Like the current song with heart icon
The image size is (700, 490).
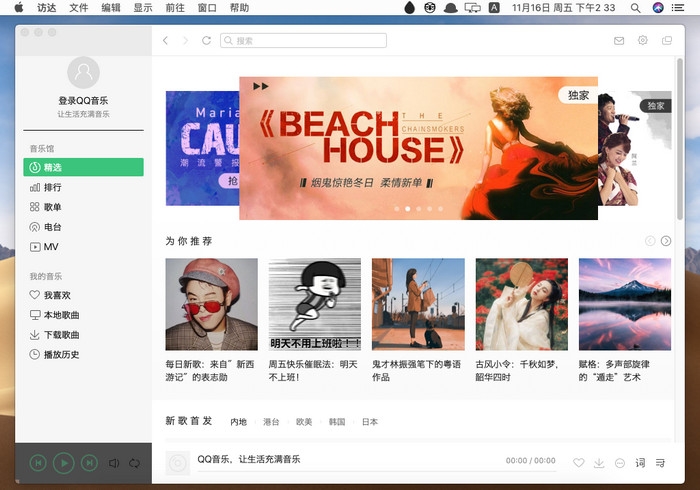click(579, 463)
